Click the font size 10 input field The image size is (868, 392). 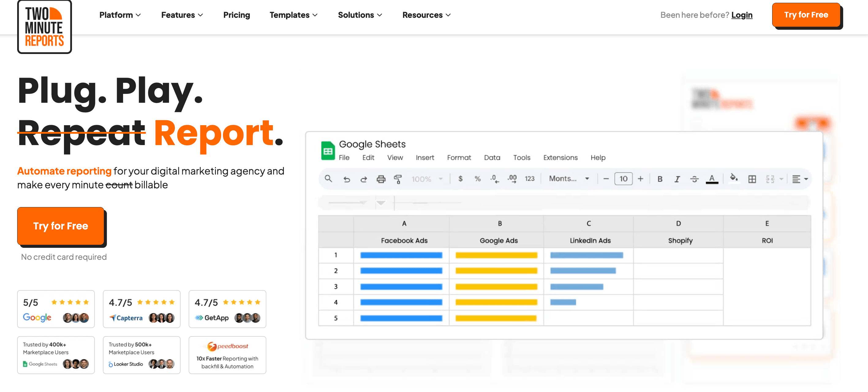click(x=623, y=179)
